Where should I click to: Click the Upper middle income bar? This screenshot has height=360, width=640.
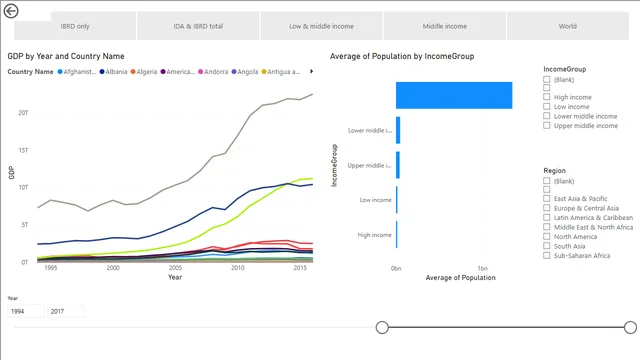point(398,165)
